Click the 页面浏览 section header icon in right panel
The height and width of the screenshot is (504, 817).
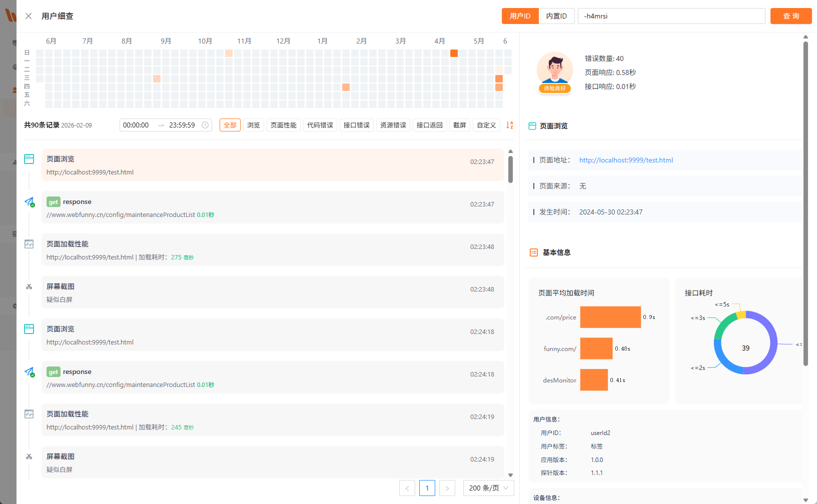click(532, 126)
